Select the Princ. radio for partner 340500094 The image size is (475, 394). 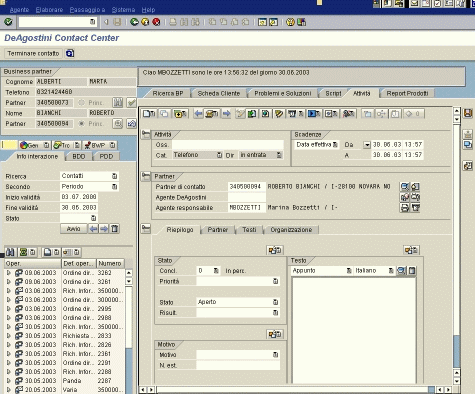pos(81,124)
